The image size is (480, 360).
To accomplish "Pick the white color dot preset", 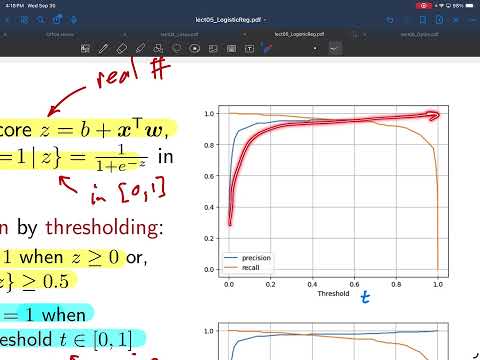I will pyautogui.click(x=315, y=48).
